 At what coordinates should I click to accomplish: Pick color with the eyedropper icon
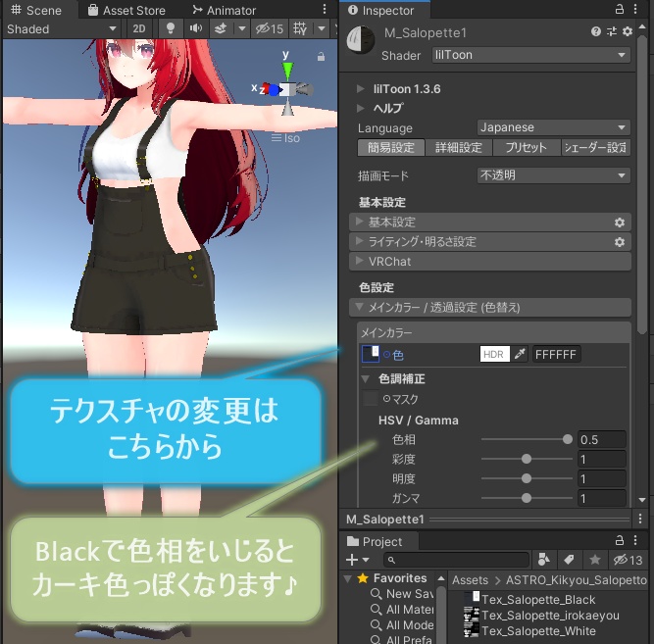click(x=520, y=354)
